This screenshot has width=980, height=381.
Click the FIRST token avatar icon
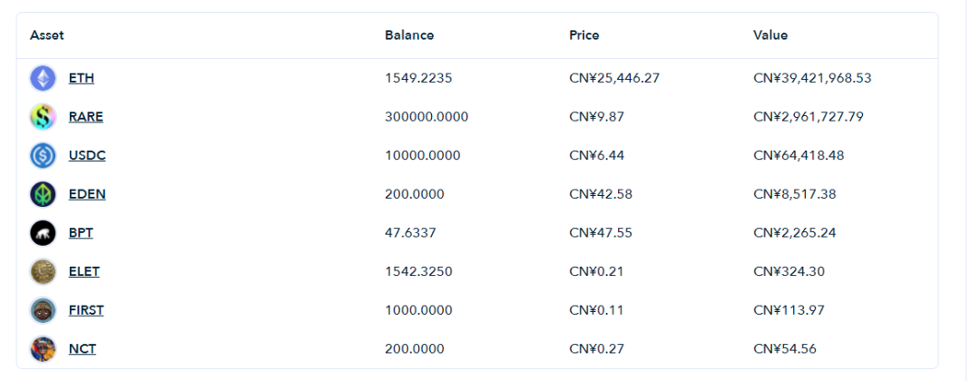(44, 311)
